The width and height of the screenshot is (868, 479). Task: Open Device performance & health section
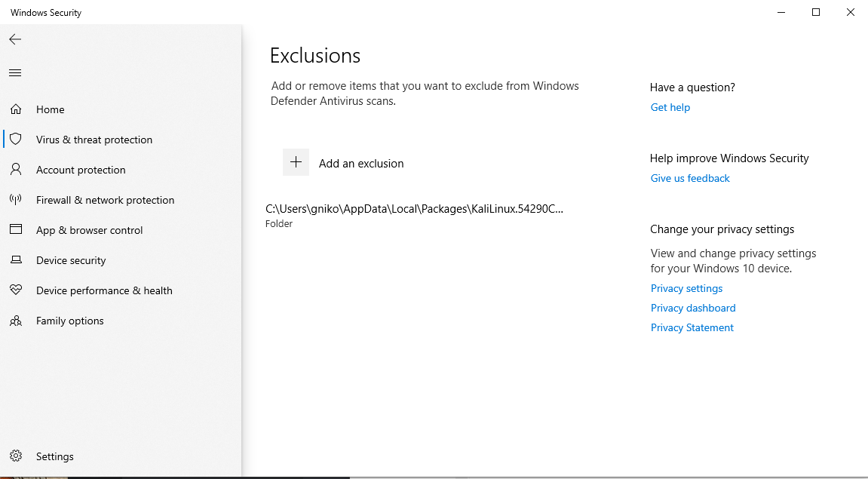[x=104, y=290]
